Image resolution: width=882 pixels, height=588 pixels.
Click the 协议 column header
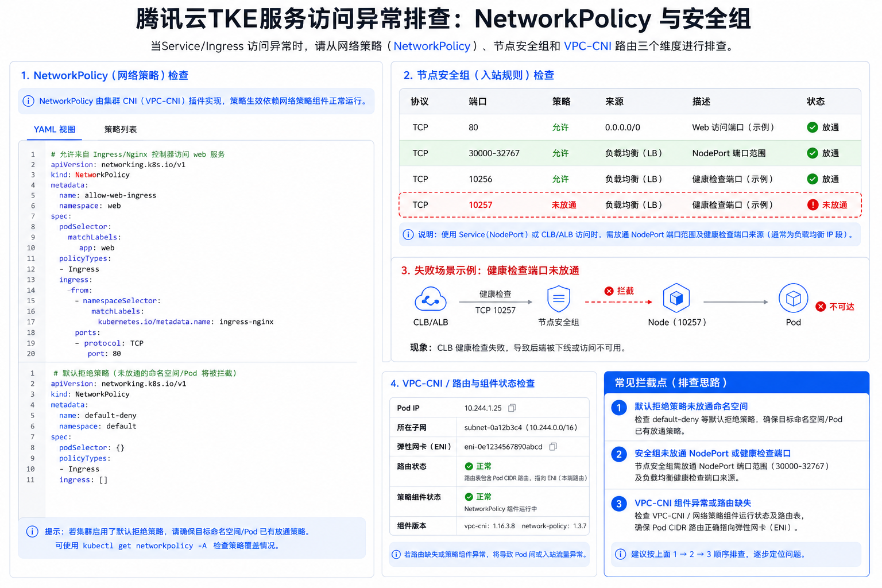[420, 101]
